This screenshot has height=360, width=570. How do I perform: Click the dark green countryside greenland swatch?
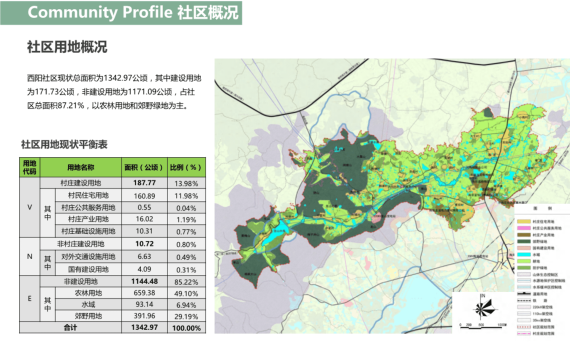coord(523,241)
